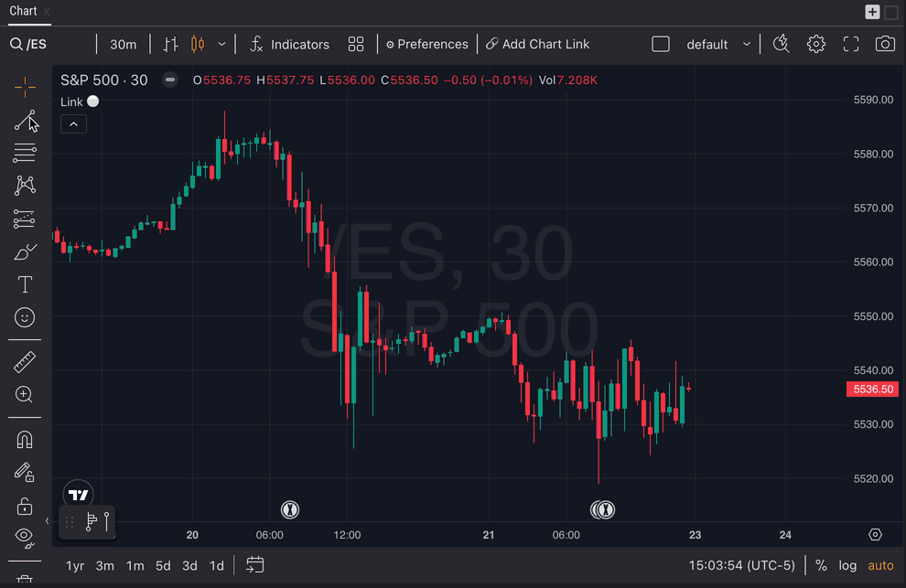Expand the default layout dropdown

pyautogui.click(x=746, y=44)
